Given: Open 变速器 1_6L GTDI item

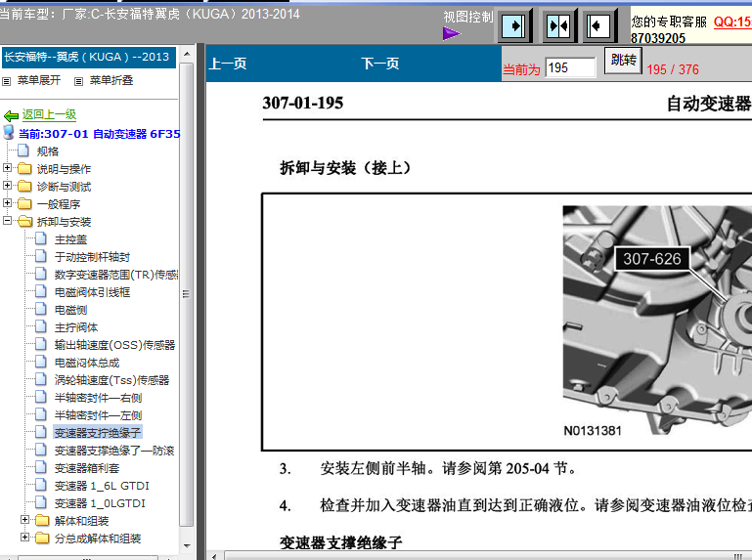Looking at the screenshot, I should pyautogui.click(x=102, y=486).
